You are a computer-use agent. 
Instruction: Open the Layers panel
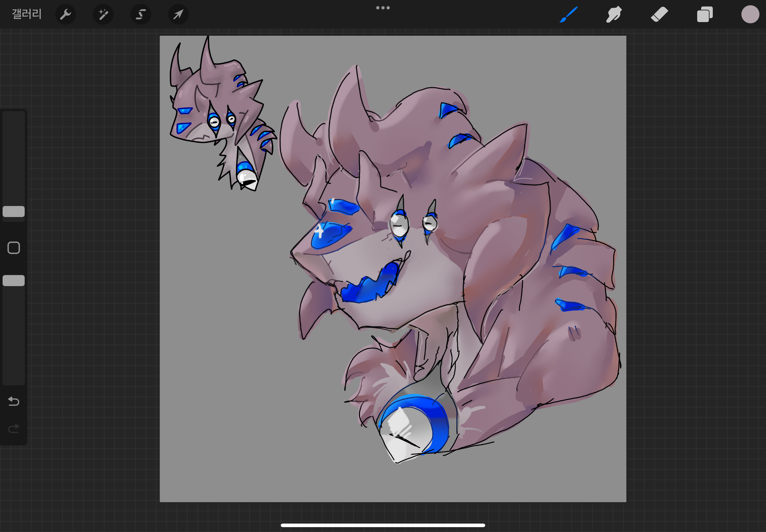tap(705, 14)
